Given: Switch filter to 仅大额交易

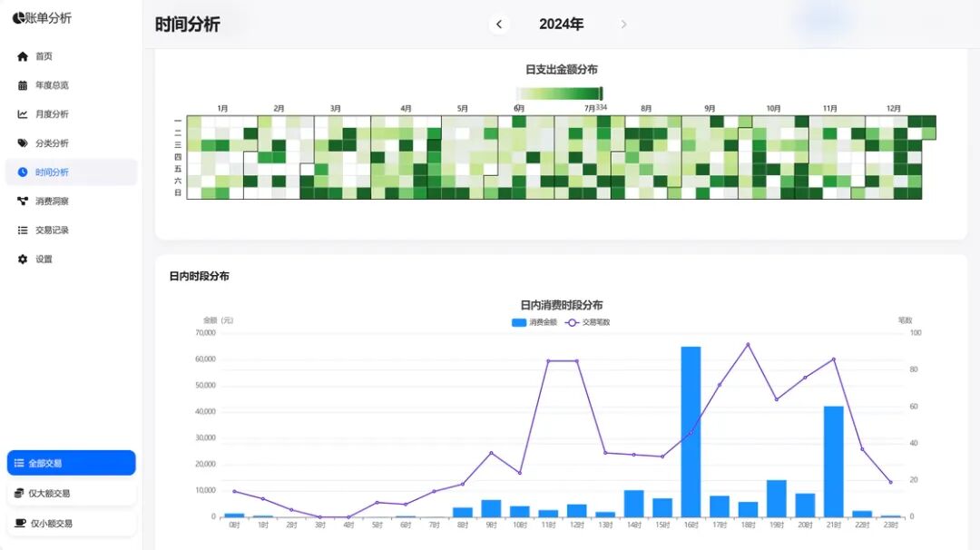Looking at the screenshot, I should coord(72,493).
